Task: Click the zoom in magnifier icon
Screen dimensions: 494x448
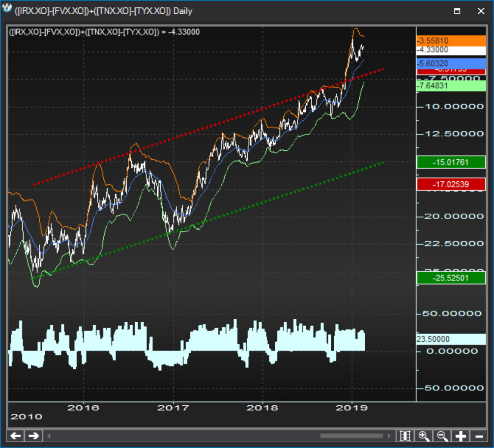Action: pyautogui.click(x=423, y=436)
